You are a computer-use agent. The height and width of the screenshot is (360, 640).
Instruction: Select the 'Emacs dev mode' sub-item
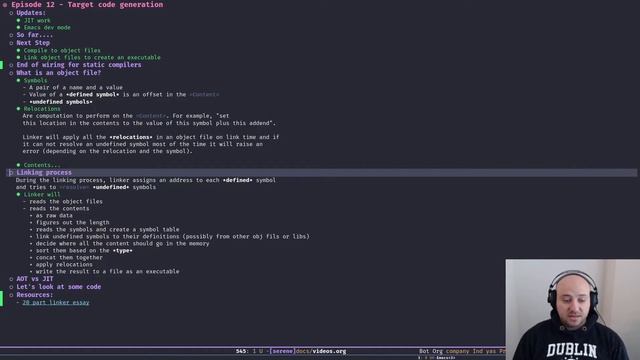point(47,27)
